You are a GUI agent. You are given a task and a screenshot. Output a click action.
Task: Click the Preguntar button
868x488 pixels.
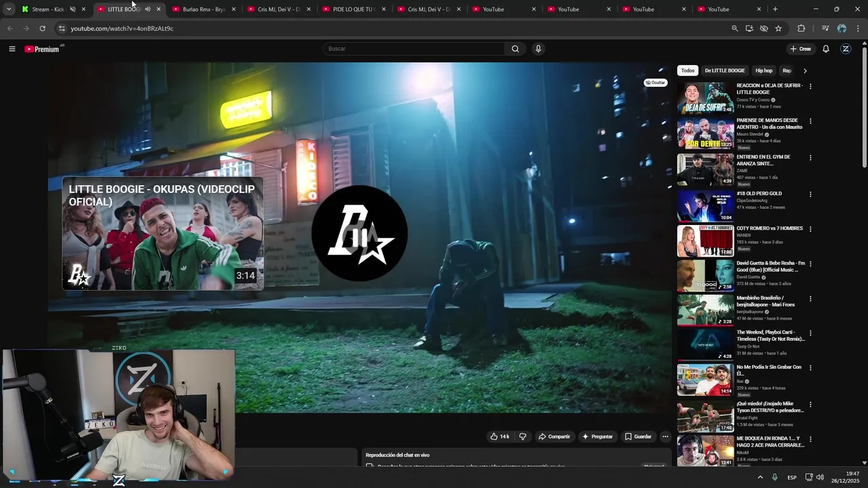(x=597, y=436)
